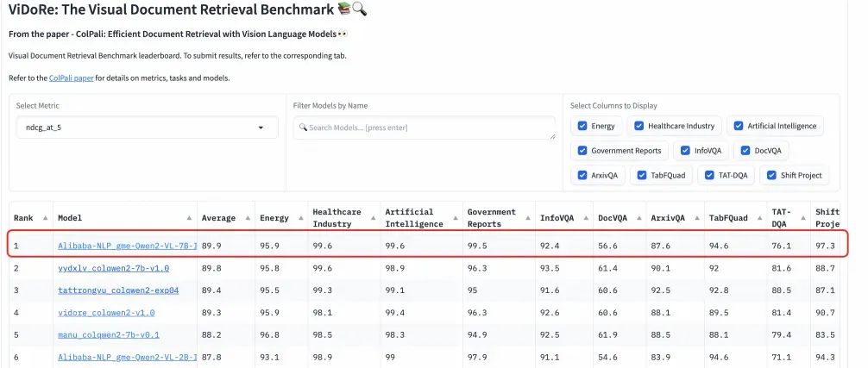
Task: Click sort arrows on Model column
Action: 189,218
